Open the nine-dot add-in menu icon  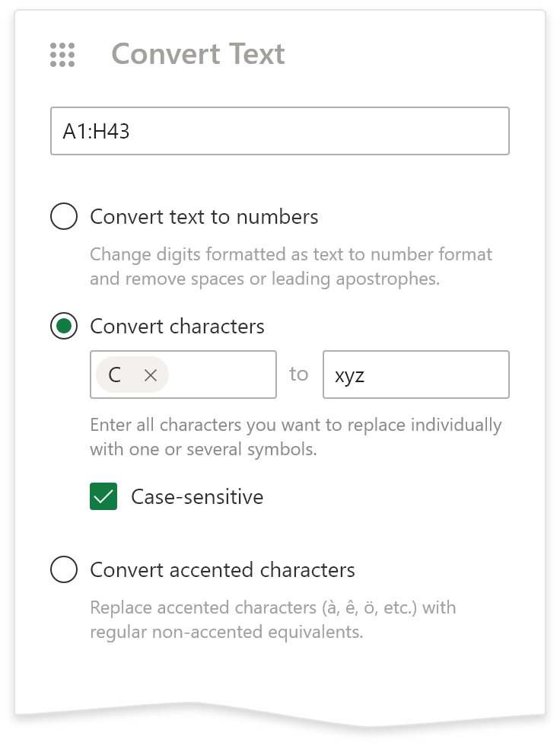(x=62, y=54)
